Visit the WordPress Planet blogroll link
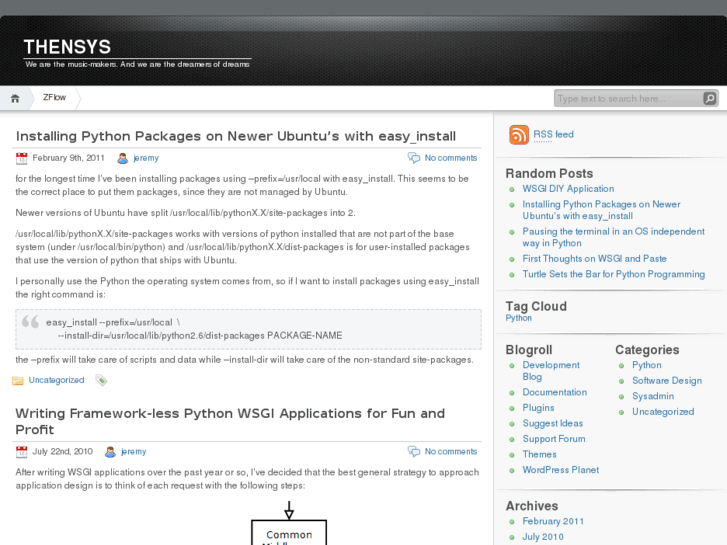727x545 pixels. (560, 470)
